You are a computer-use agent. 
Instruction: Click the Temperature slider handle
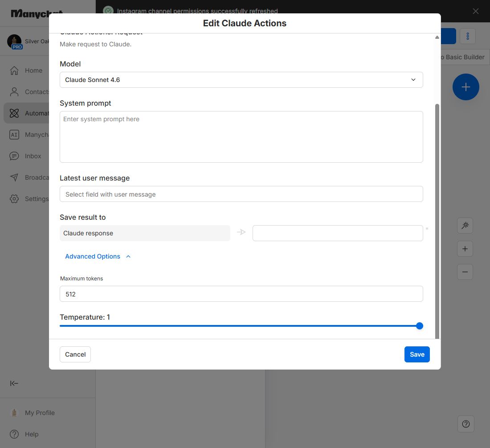[419, 326]
